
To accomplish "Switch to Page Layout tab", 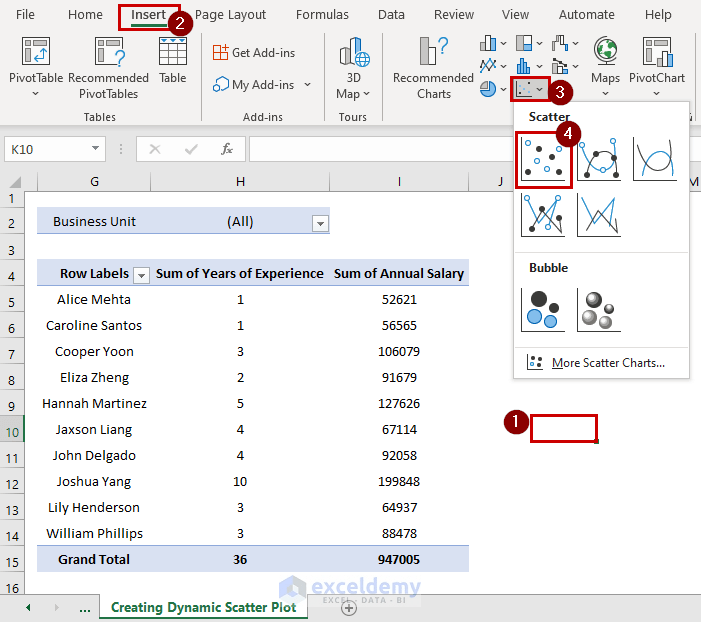I will [230, 15].
